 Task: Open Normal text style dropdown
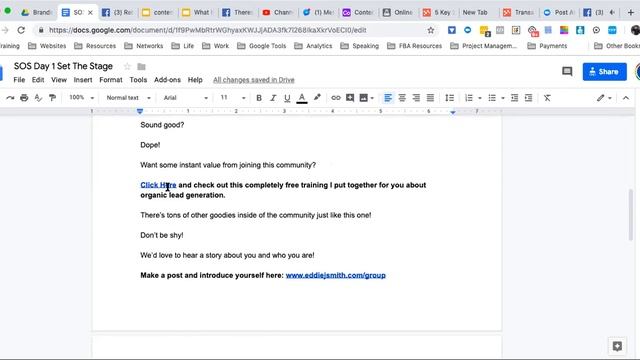tap(128, 98)
